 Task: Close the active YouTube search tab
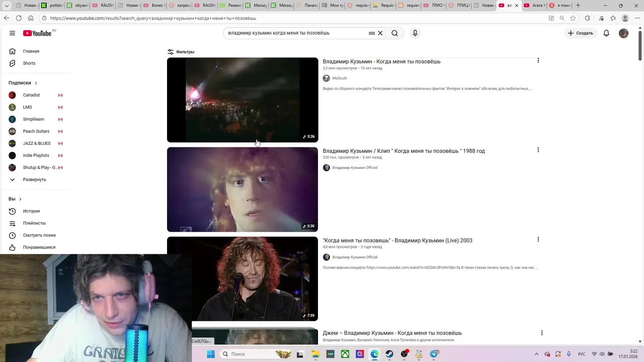[x=517, y=6]
